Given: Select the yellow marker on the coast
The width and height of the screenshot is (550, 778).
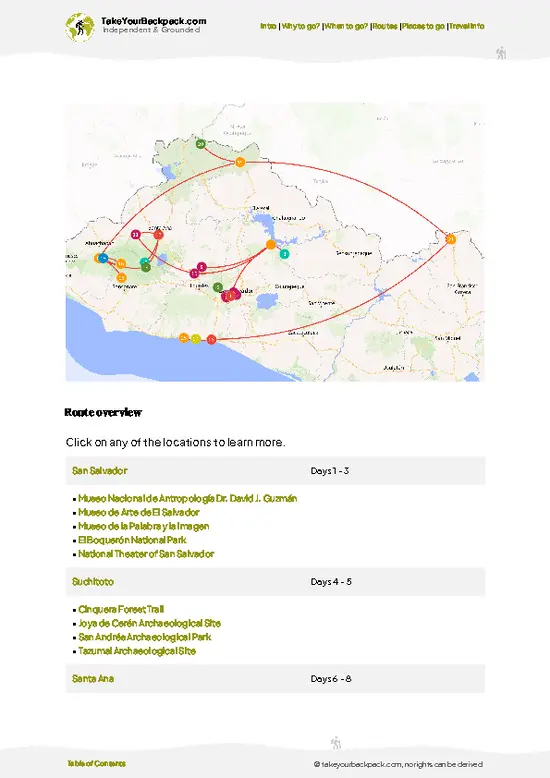Looking at the screenshot, I should pos(196,339).
